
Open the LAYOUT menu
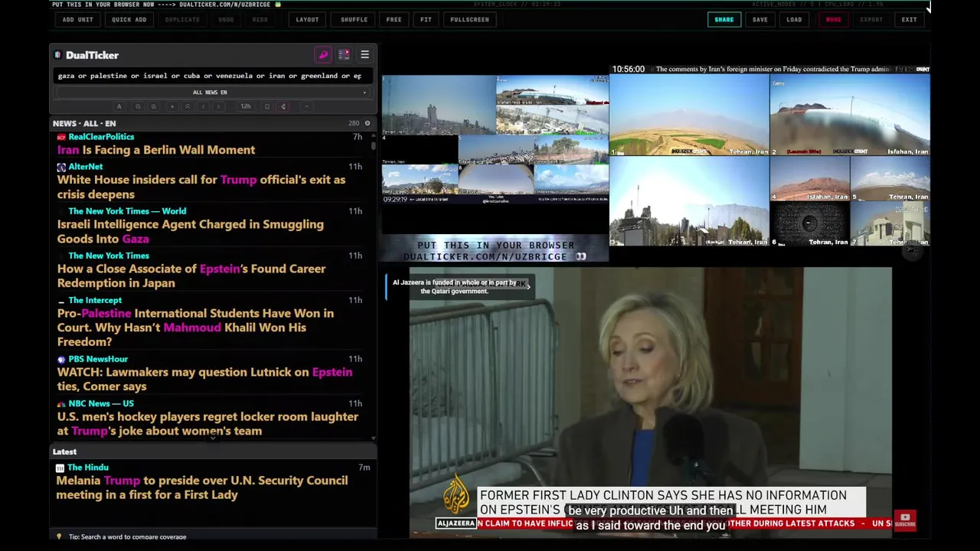tap(307, 20)
